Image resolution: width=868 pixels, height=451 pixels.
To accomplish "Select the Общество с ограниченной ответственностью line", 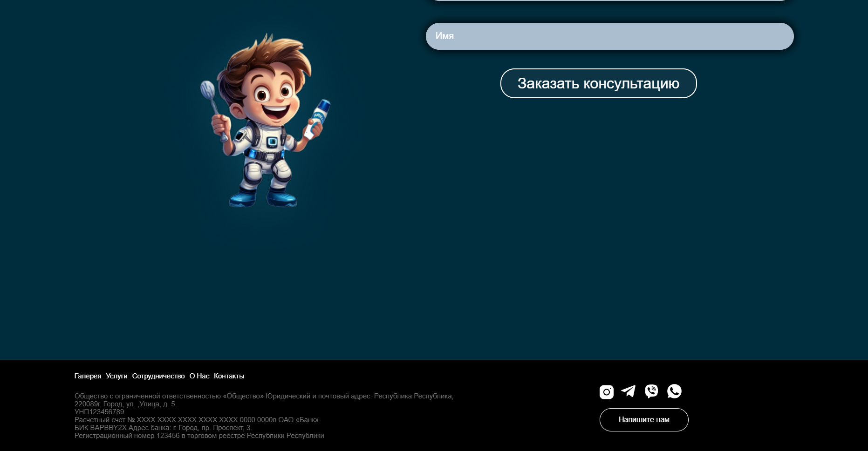I will [x=264, y=396].
